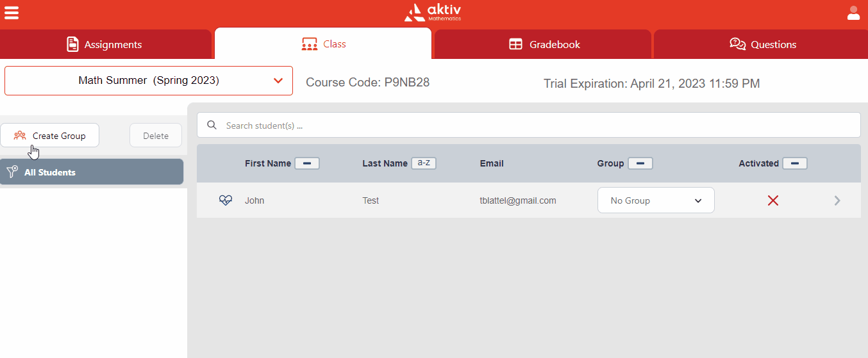This screenshot has height=358, width=868.
Task: Click the Search student(s) field
Action: tap(529, 125)
